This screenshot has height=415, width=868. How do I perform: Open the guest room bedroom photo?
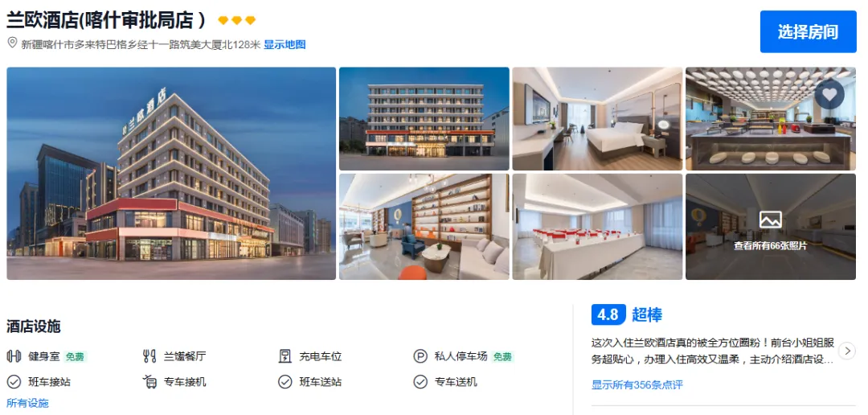point(597,118)
